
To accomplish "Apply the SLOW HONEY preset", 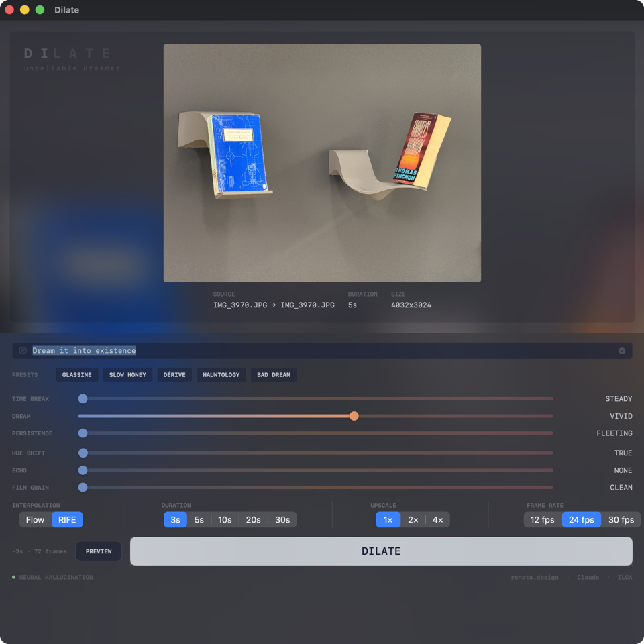I will [127, 375].
